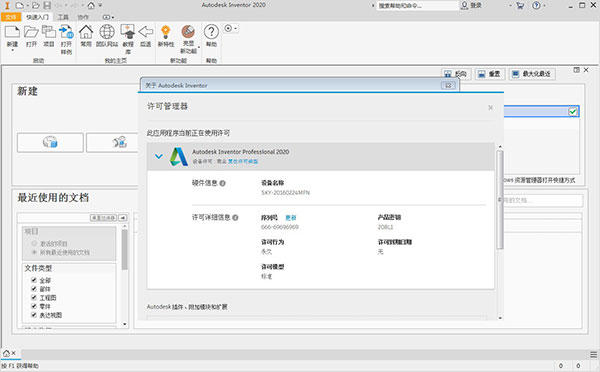Image resolution: width=600 pixels, height=372 pixels.
Task: Toggle the 工程图 (Drawing) file type checkbox
Action: click(34, 297)
